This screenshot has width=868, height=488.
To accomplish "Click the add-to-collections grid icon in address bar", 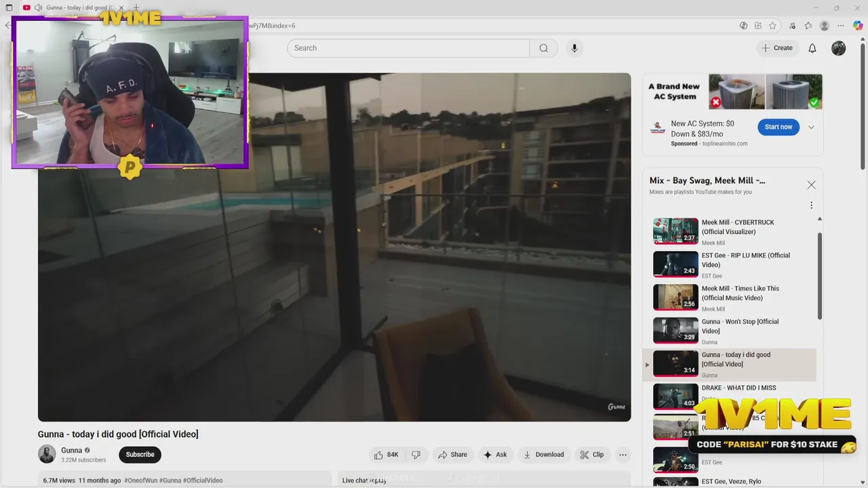I will coord(758,26).
